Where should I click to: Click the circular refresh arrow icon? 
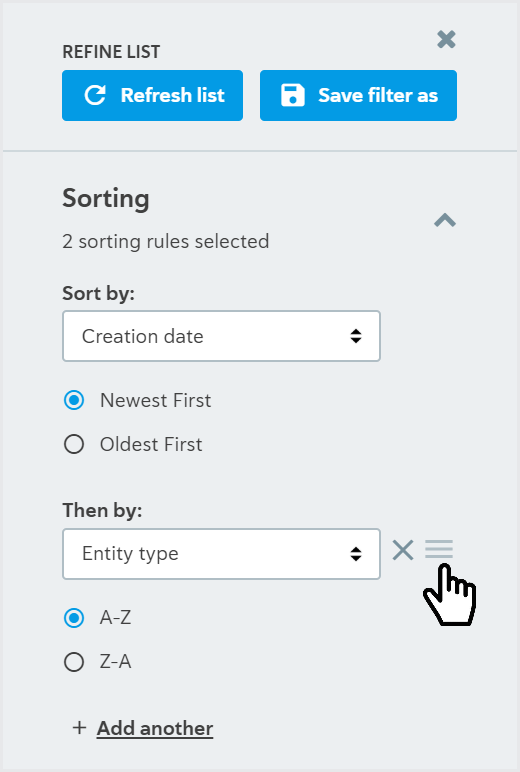tap(95, 96)
